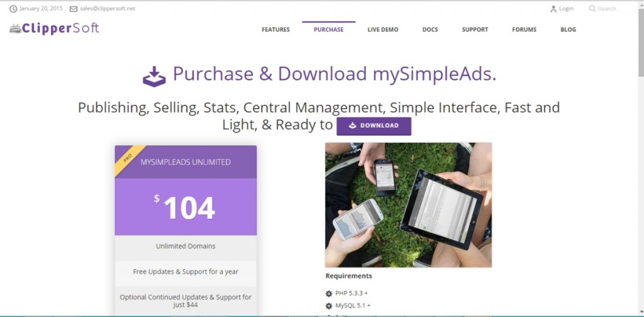Open the Support menu item
Viewport: 644px width, 317px height.
pos(475,30)
